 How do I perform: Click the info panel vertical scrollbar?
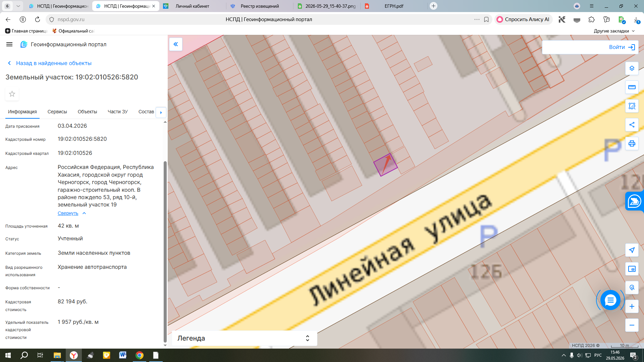click(x=165, y=251)
